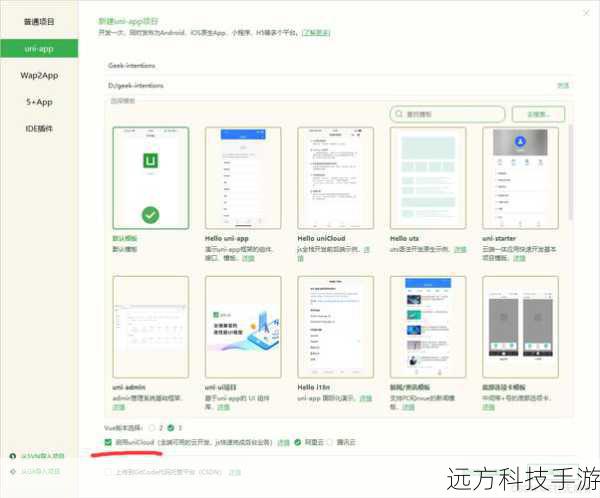Click the blue avatar icon in uni-starter preview
The height and width of the screenshot is (498, 600).
(x=520, y=142)
